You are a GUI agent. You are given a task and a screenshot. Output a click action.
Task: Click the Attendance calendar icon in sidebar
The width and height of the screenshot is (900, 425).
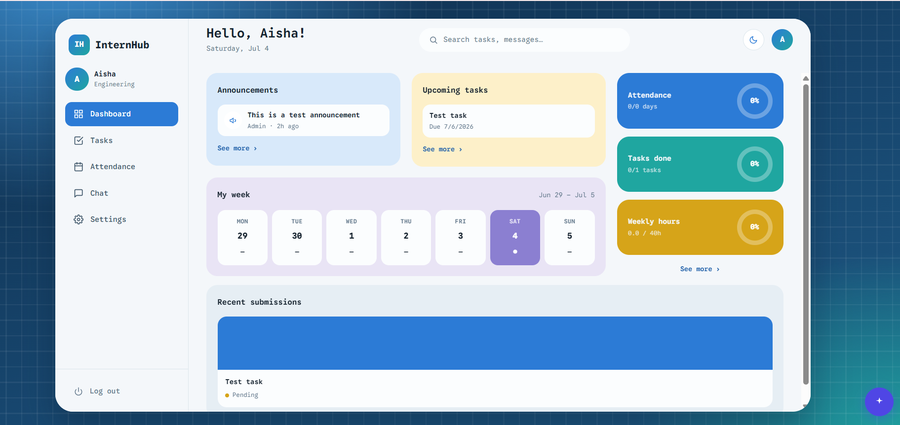[79, 167]
